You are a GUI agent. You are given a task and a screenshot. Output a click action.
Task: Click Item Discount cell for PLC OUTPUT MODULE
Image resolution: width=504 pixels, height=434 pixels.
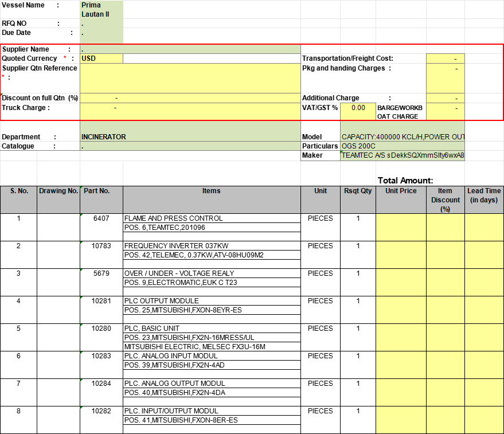pyautogui.click(x=445, y=310)
